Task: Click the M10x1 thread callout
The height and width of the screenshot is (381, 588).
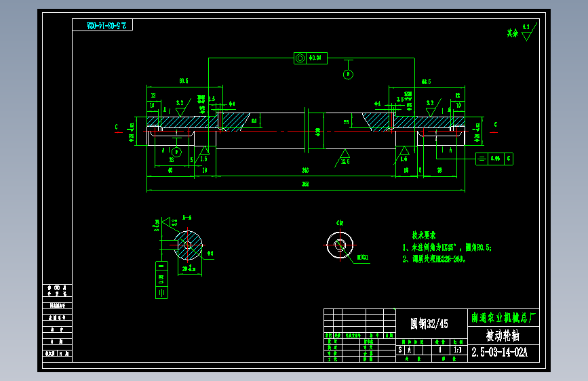Action: [x=362, y=257]
